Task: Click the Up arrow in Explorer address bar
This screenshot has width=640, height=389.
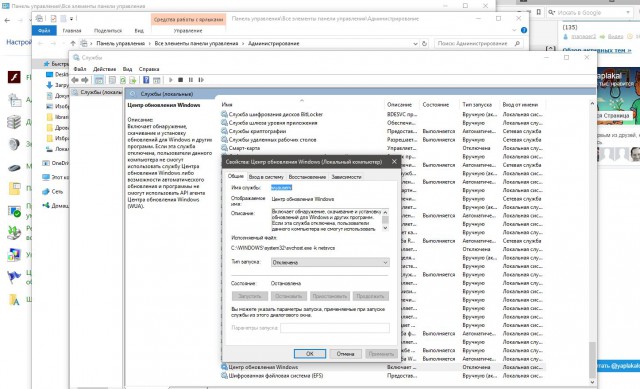Action: pyautogui.click(x=73, y=43)
